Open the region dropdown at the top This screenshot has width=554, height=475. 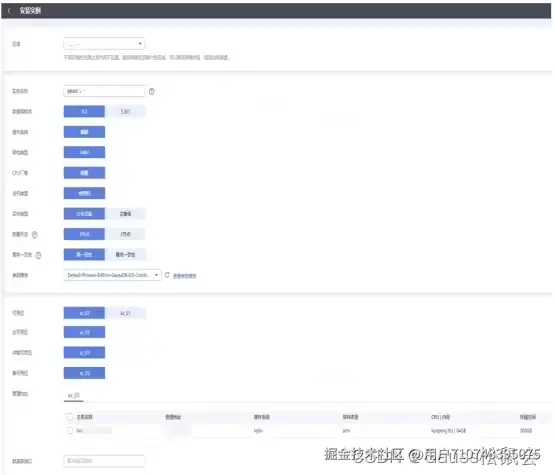[104, 44]
